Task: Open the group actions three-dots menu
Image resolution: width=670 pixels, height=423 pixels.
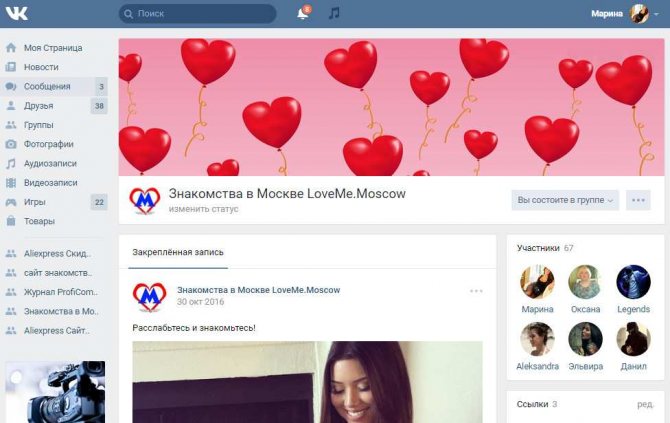Action: coord(638,200)
